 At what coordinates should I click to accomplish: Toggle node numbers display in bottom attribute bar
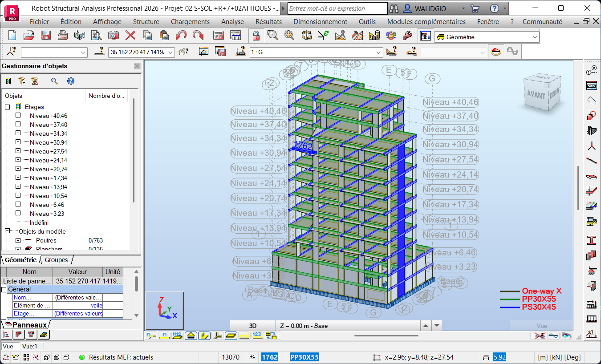tap(150, 336)
